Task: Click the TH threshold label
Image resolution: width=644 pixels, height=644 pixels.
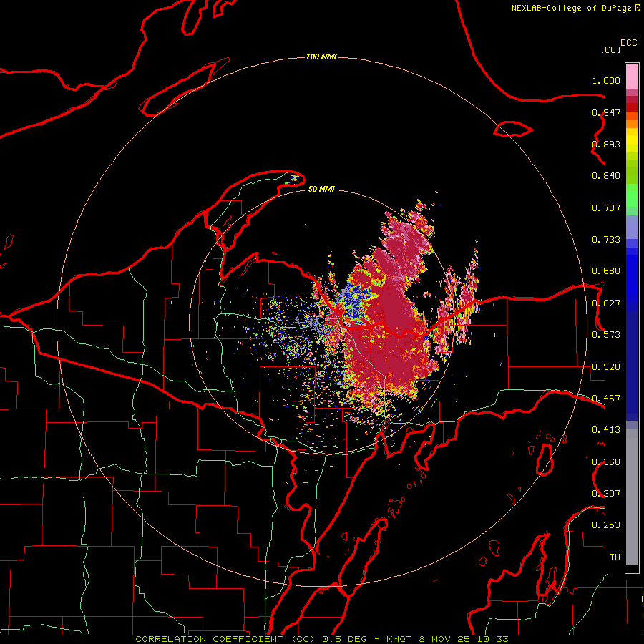Action: (615, 557)
